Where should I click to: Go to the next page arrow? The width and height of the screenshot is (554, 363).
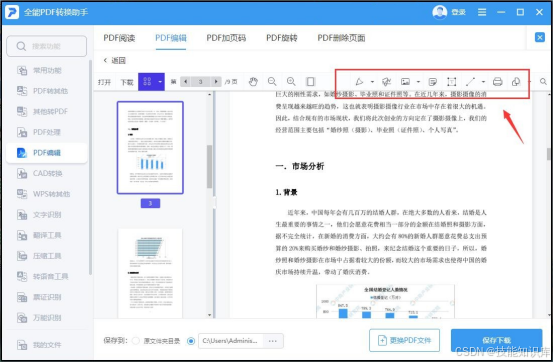click(x=216, y=82)
